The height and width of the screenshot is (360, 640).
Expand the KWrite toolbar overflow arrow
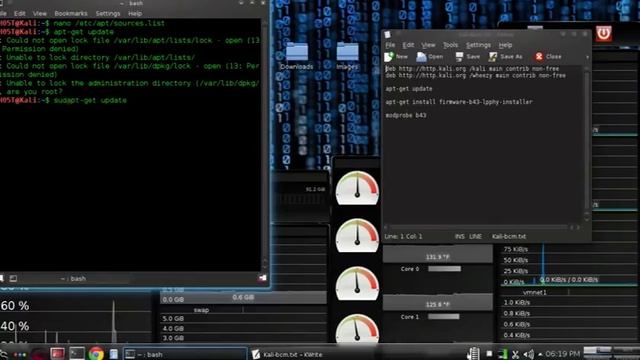point(587,57)
